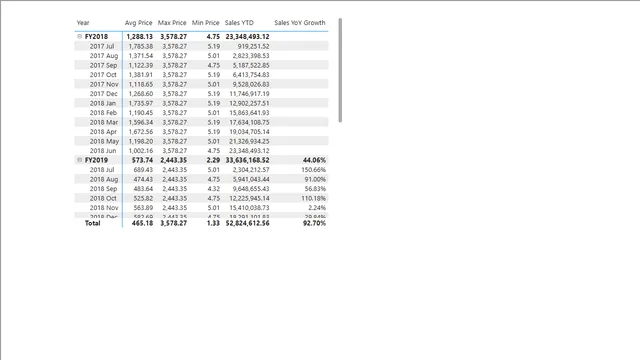Click 2017 Aug Avg Price 1,371.54
Viewport: 640px width, 360px height.
(x=141, y=56)
